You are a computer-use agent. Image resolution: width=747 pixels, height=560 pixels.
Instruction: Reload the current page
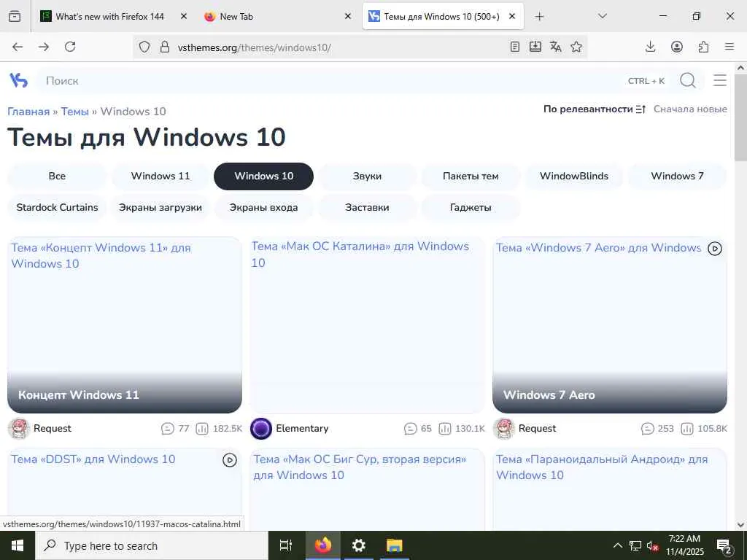(x=70, y=47)
